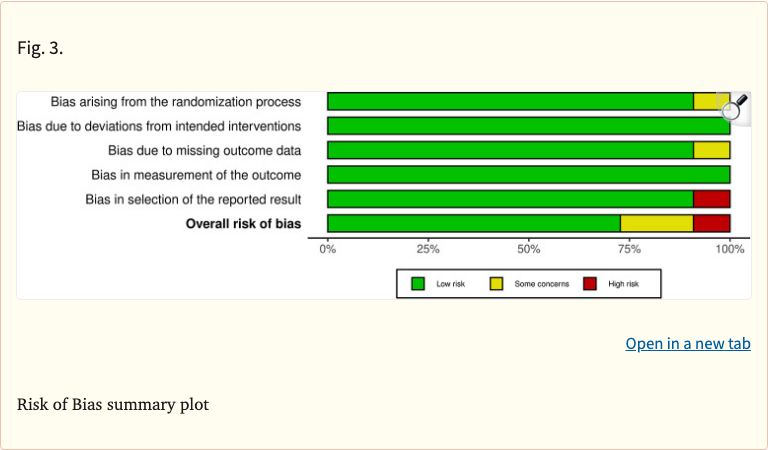Click the randomization process label text
Screen dimensions: 768x450
pyautogui.click(x=176, y=102)
